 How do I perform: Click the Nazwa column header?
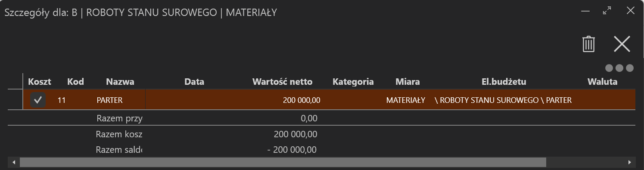click(x=120, y=81)
